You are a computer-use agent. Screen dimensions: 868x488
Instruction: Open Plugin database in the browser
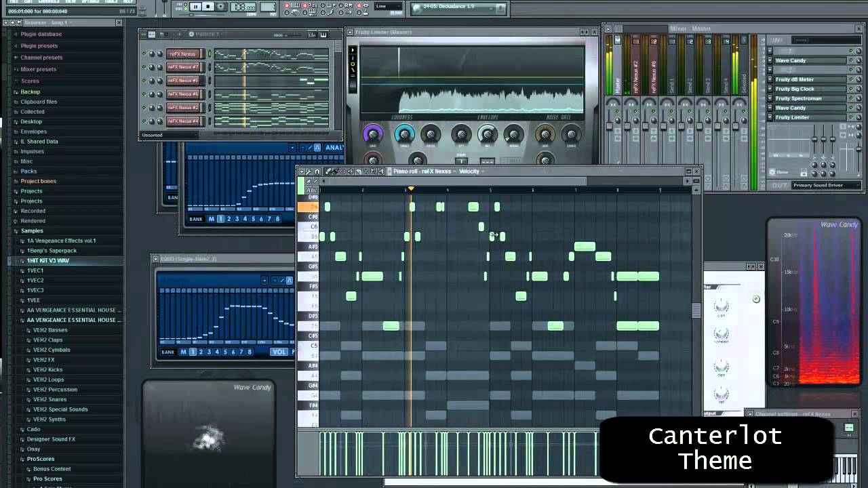coord(41,34)
